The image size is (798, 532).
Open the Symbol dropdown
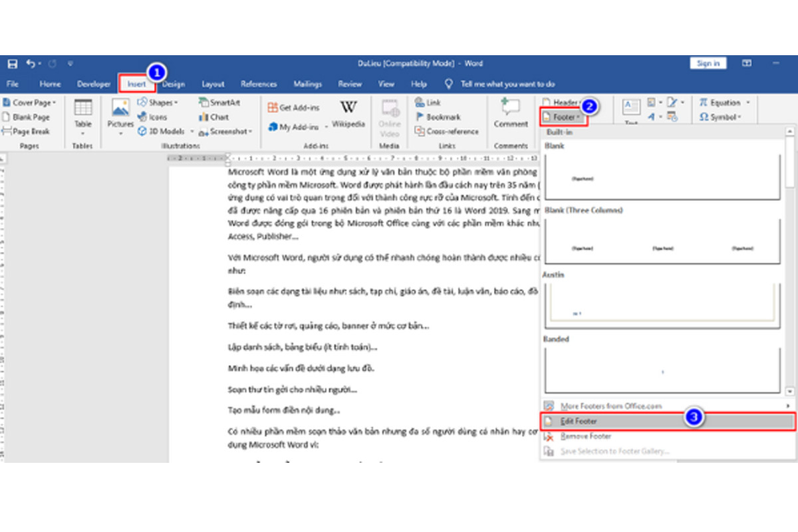722,117
